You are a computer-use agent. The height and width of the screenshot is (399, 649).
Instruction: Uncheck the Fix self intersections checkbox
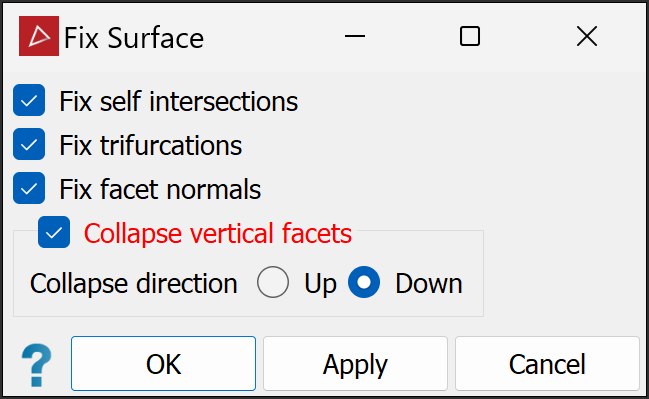click(29, 100)
